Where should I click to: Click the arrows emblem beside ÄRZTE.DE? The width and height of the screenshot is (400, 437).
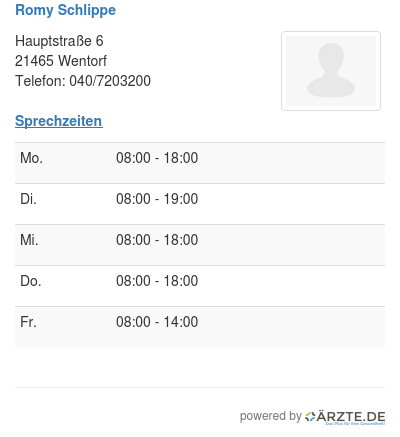310,417
